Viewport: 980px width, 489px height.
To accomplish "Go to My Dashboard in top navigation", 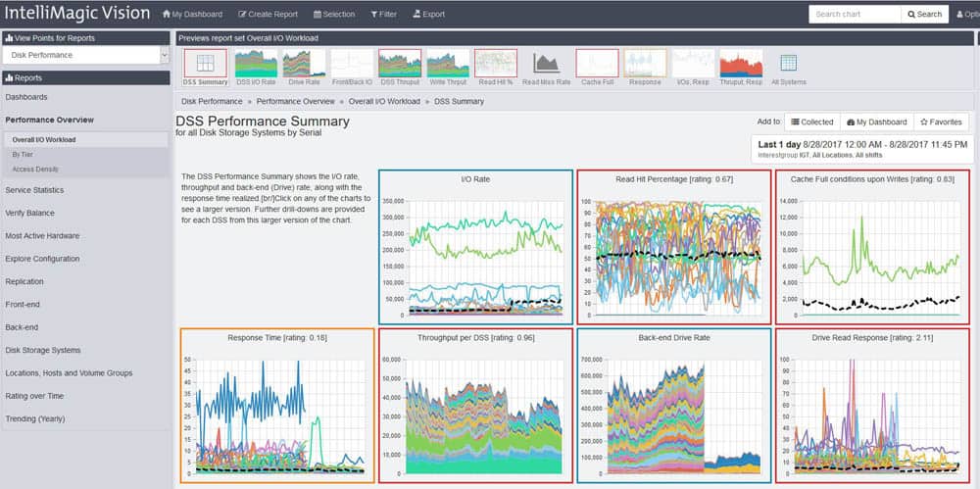I will [192, 14].
